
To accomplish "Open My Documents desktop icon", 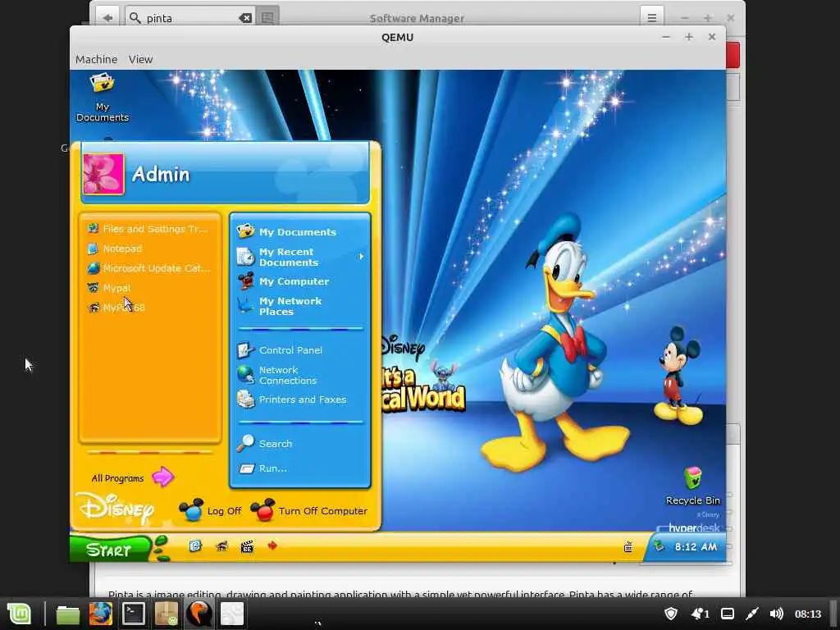I will click(x=103, y=98).
